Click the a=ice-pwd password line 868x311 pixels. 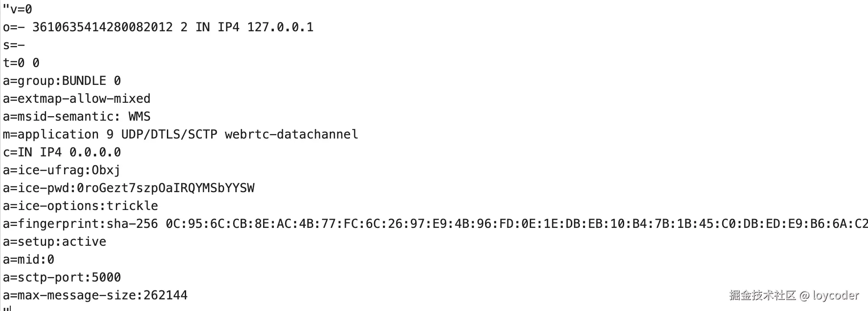click(128, 188)
